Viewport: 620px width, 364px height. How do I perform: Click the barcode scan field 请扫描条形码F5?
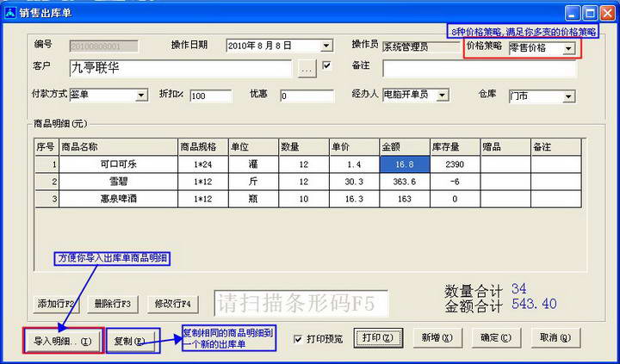click(301, 304)
